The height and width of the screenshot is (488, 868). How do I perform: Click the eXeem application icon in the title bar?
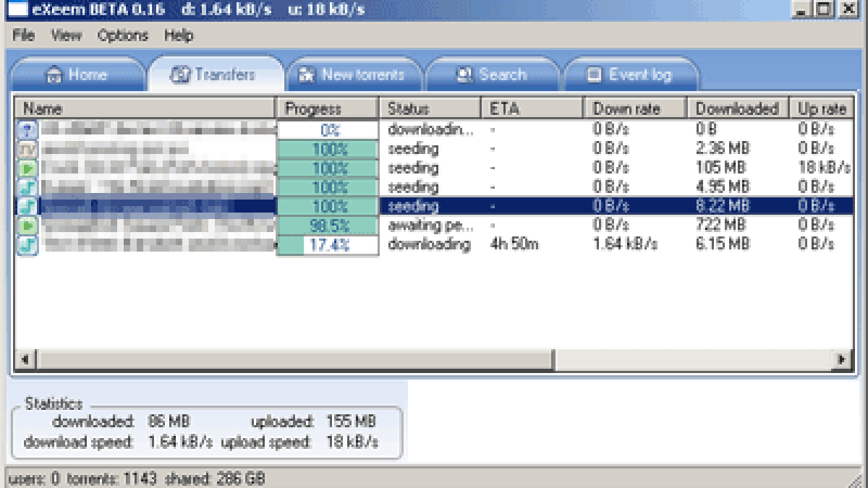(x=17, y=9)
